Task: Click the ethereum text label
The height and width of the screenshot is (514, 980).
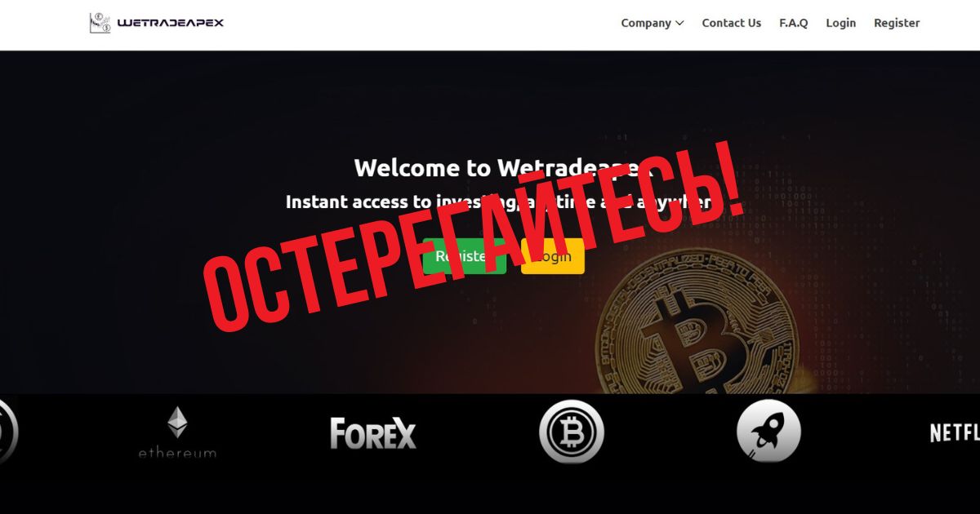Action: 177,452
